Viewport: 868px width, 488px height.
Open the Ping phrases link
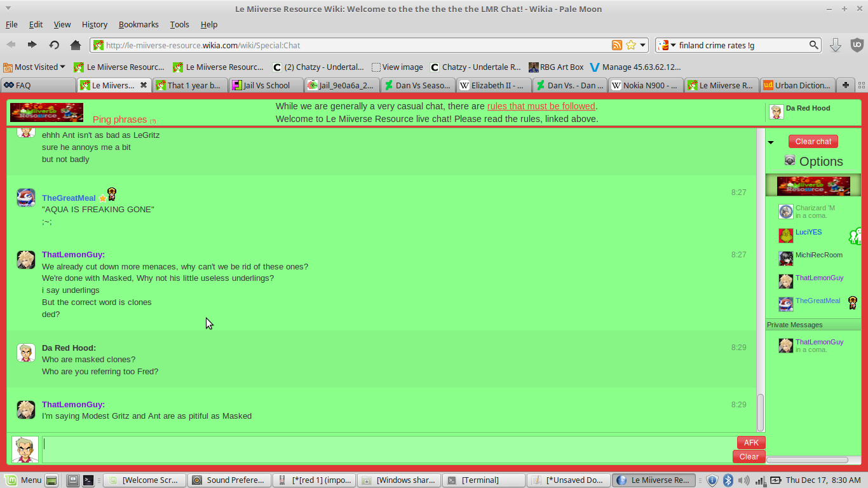point(119,119)
